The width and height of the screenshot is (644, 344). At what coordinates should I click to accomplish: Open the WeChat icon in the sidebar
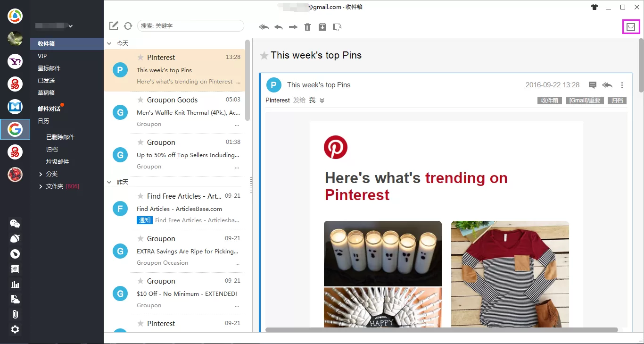tap(15, 224)
